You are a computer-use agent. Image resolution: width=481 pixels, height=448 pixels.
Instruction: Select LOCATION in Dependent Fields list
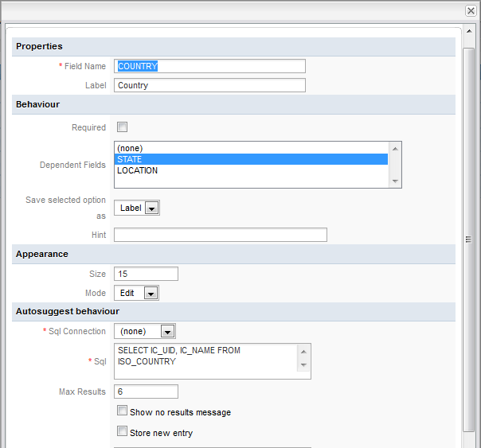tap(251, 170)
